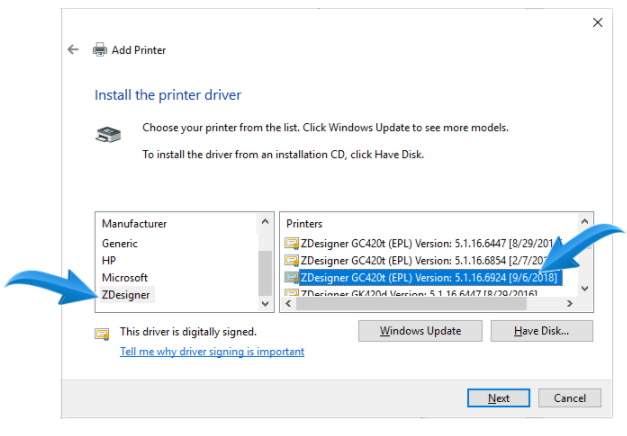Click the printer icon beside instructions

pos(108,134)
